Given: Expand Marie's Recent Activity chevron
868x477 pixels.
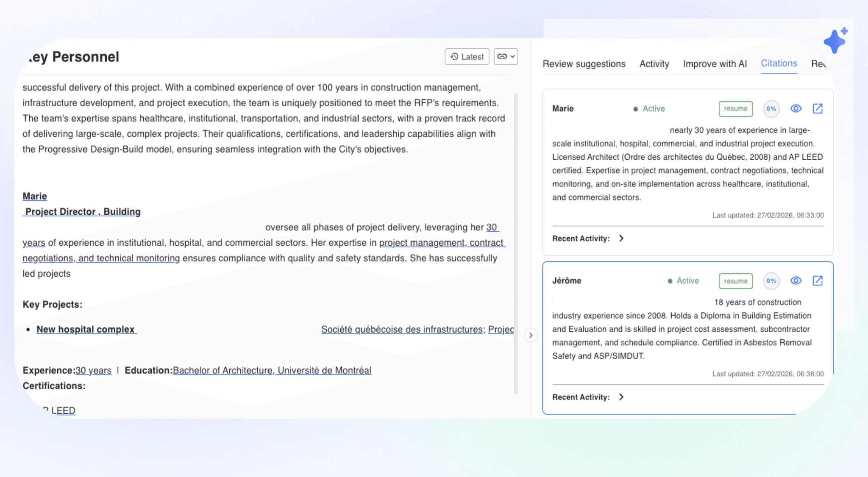Looking at the screenshot, I should [x=621, y=238].
